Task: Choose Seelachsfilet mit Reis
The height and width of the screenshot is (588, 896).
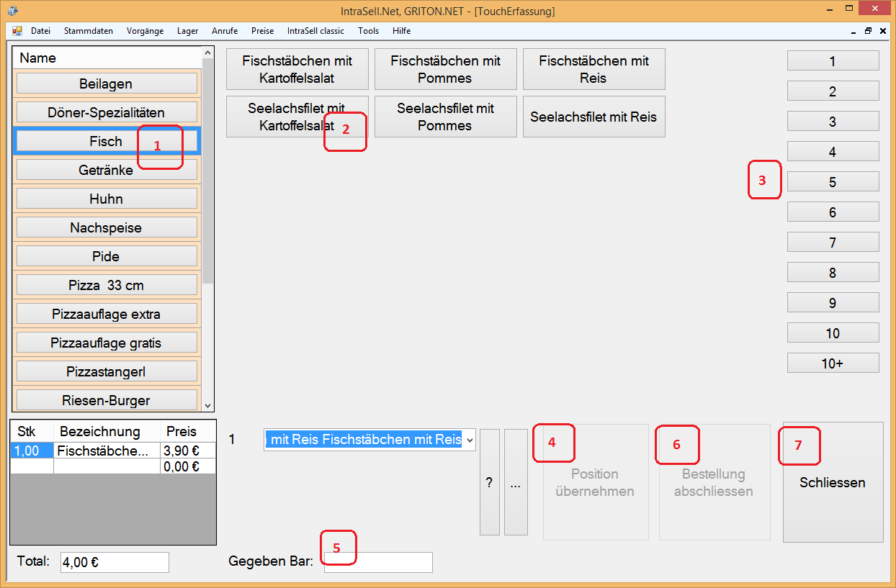Action: click(594, 117)
